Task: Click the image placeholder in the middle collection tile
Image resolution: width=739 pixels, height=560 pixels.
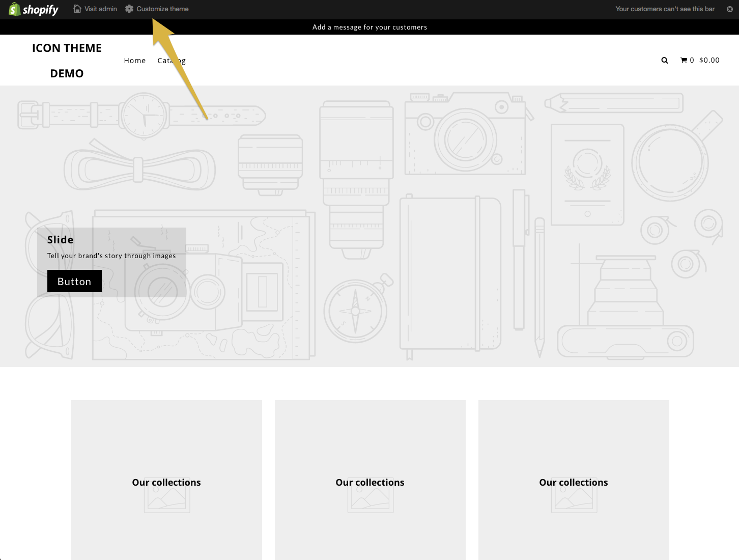Action: pyautogui.click(x=370, y=495)
